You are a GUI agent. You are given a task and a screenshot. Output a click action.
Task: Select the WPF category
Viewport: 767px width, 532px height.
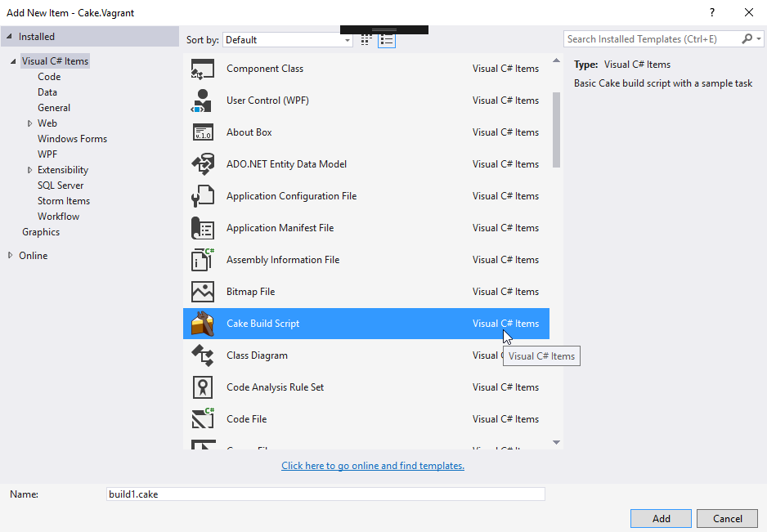47,154
